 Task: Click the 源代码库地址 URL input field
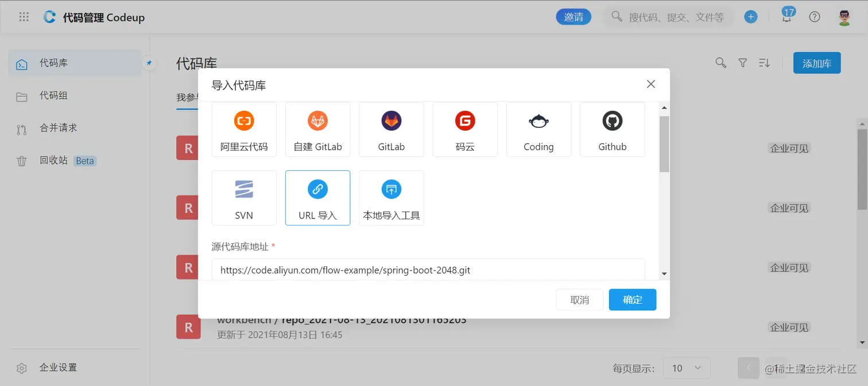(428, 270)
